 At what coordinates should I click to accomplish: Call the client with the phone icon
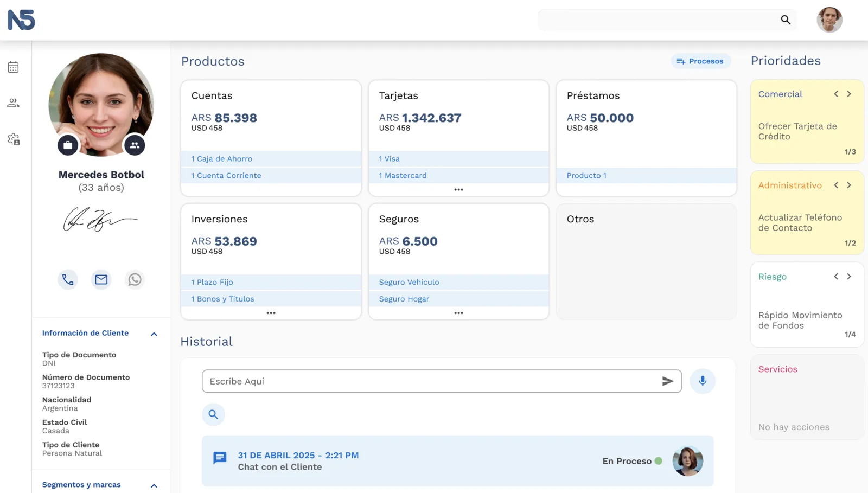[x=68, y=279]
